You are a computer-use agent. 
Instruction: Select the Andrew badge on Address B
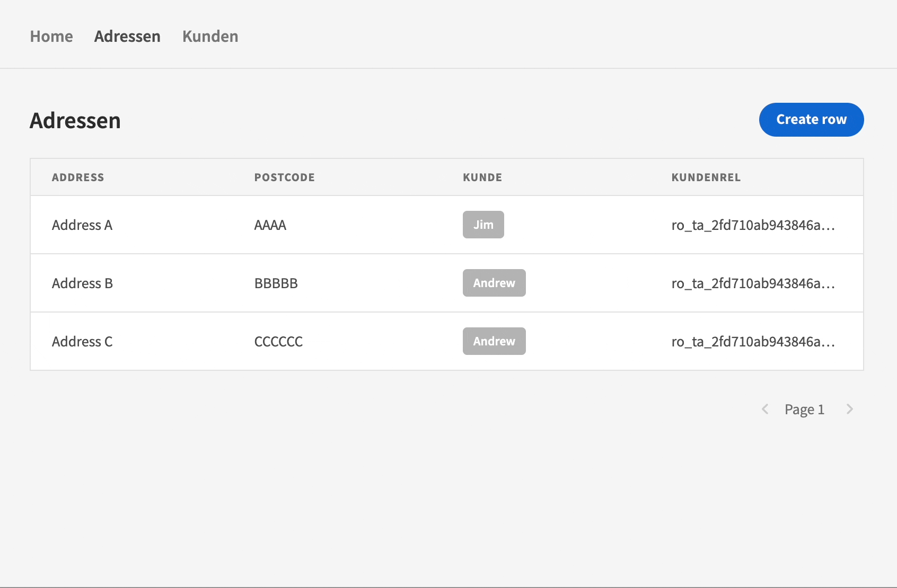[494, 283]
